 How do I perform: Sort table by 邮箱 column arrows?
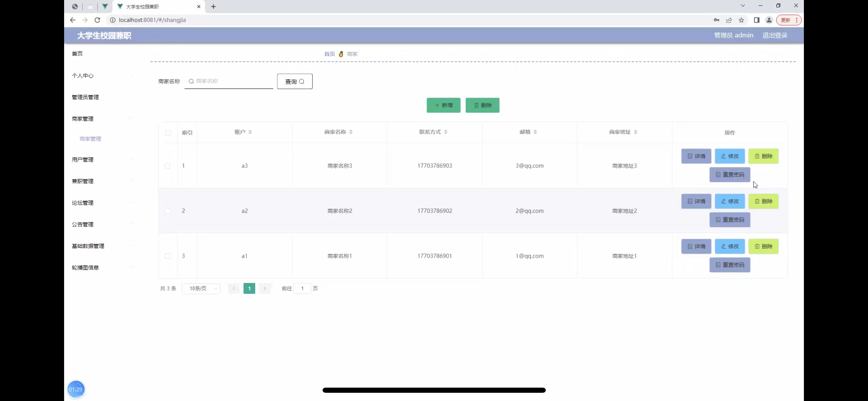pyautogui.click(x=535, y=132)
